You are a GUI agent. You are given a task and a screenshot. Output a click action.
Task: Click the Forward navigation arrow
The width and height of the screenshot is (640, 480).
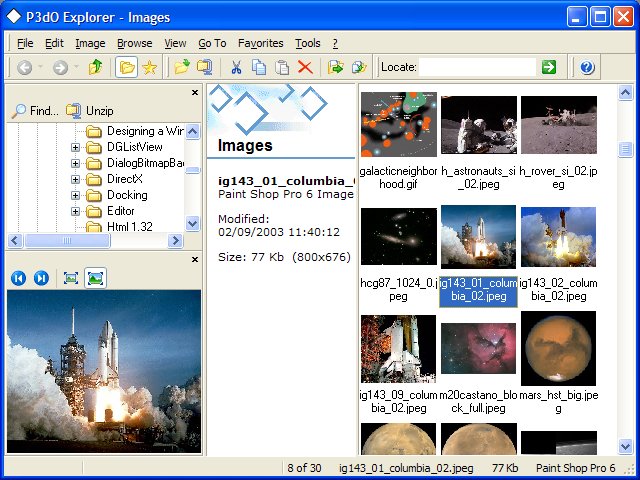pyautogui.click(x=60, y=67)
